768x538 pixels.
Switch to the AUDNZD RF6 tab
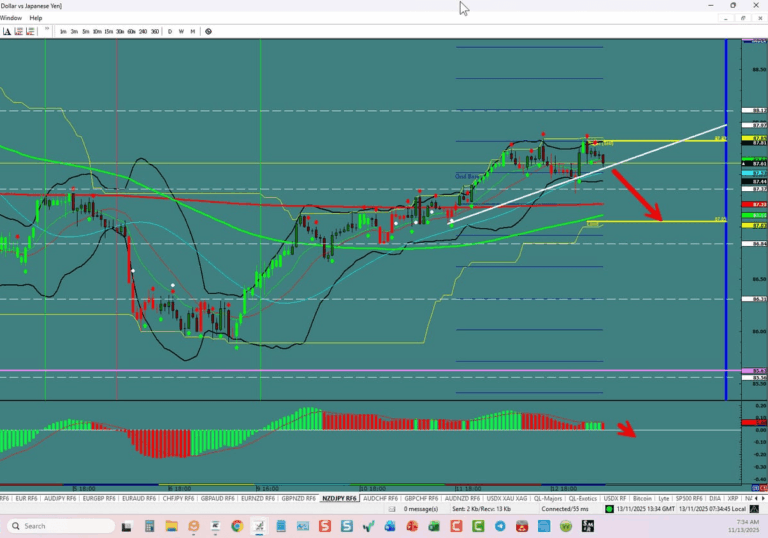(x=462, y=498)
